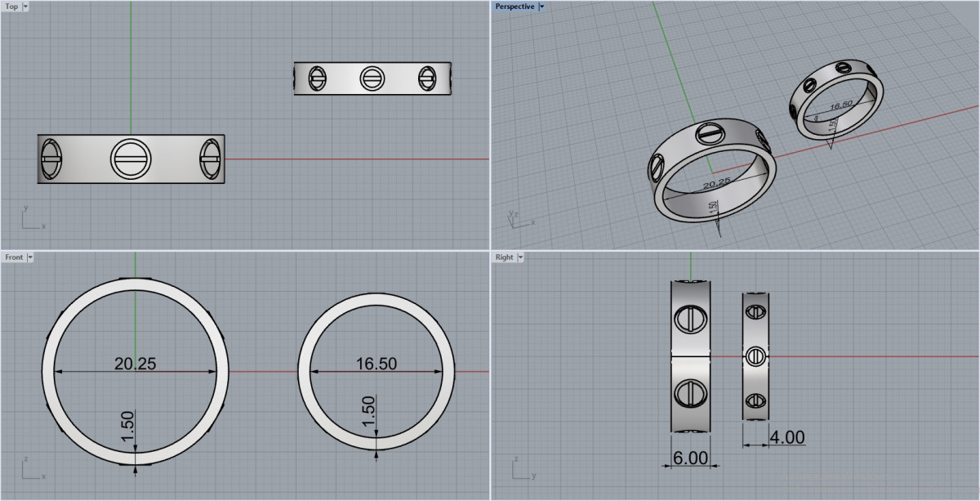The image size is (980, 501).
Task: Click the Right viewport axis icon
Action: [x=523, y=470]
